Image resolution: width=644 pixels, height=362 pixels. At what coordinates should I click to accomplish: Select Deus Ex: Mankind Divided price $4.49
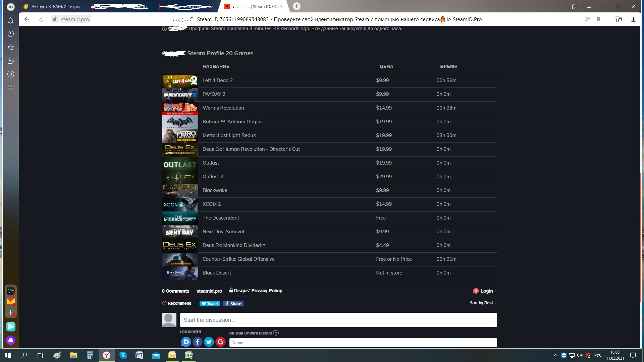pyautogui.click(x=382, y=245)
